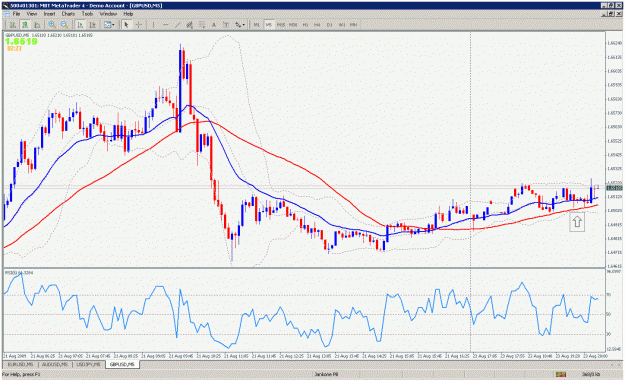Expand the templates dropdown arrow

[113, 25]
